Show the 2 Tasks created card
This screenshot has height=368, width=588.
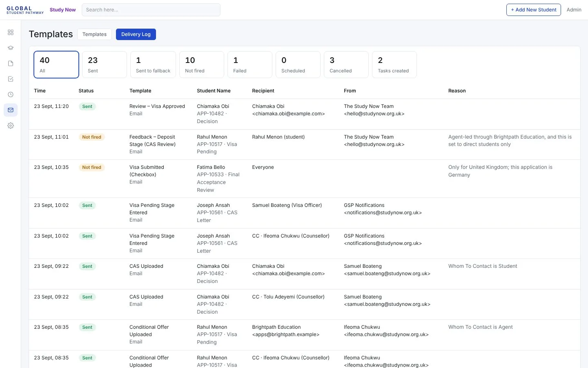pyautogui.click(x=394, y=65)
